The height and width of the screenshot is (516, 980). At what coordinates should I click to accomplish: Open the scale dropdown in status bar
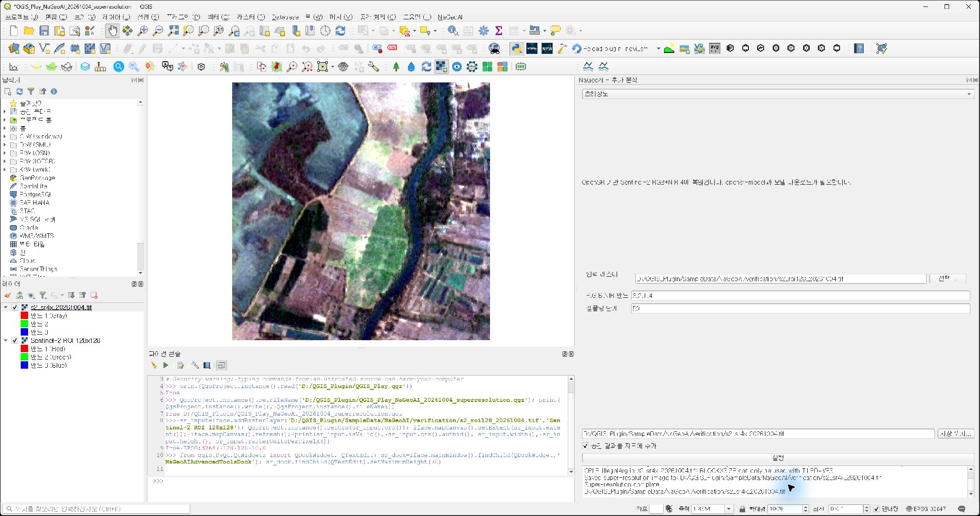[729, 509]
